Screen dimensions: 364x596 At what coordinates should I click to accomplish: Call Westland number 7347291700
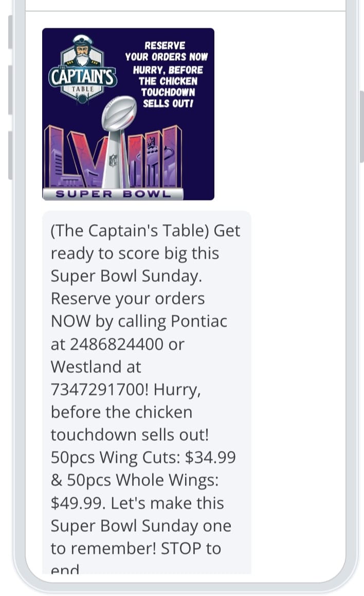(100, 389)
